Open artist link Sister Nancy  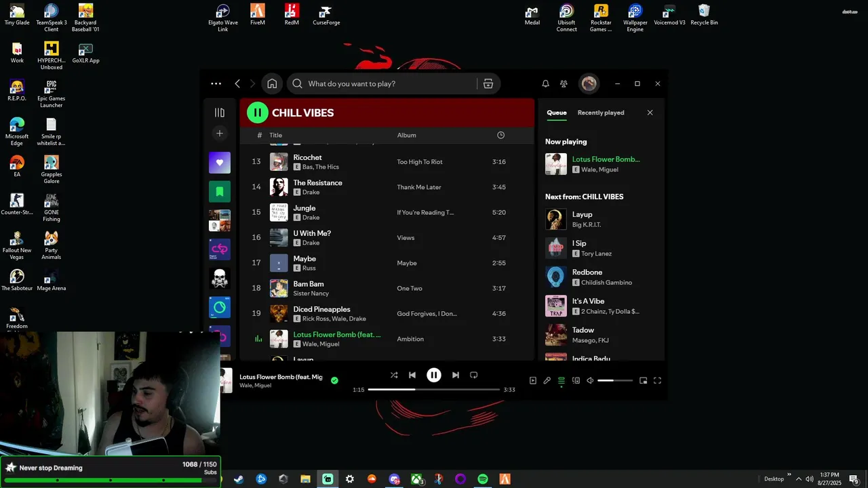(x=311, y=293)
